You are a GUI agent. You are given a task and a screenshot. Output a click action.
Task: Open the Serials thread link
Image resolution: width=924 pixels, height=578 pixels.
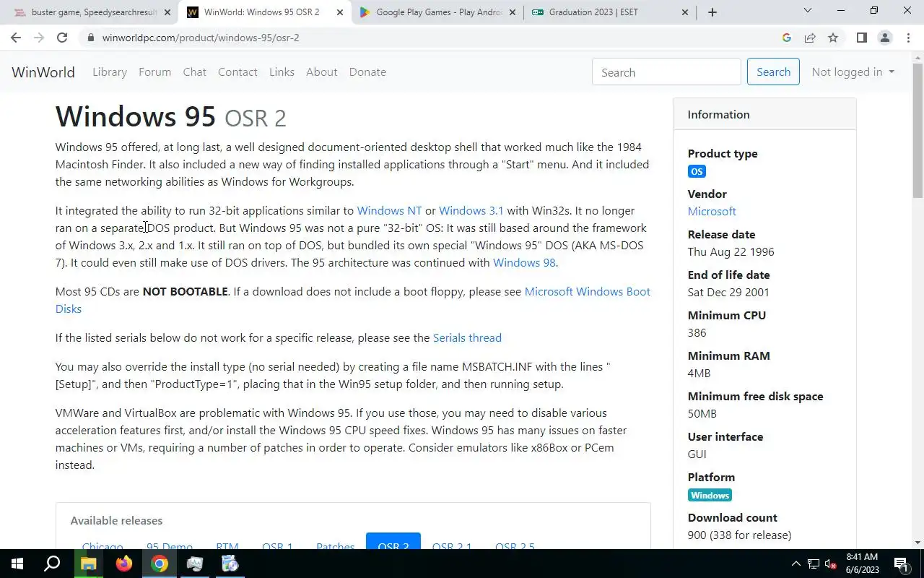click(467, 337)
